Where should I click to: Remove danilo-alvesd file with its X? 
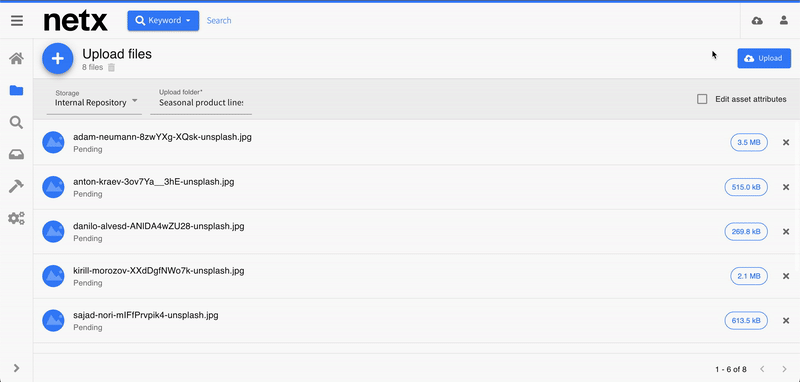[786, 232]
